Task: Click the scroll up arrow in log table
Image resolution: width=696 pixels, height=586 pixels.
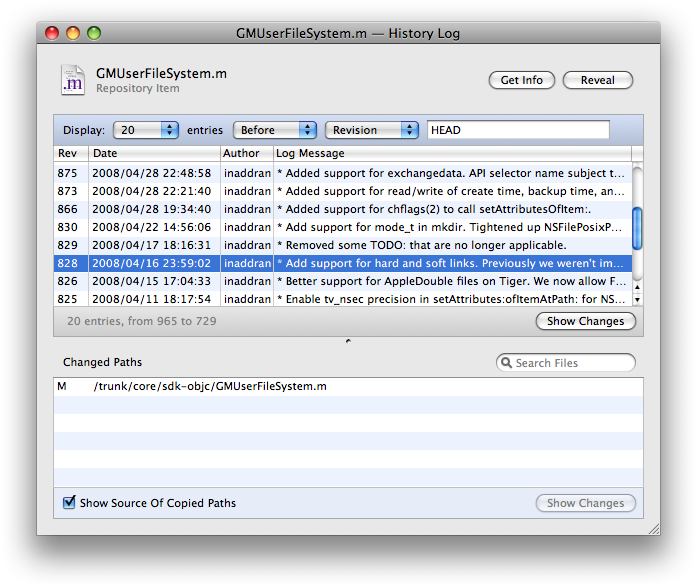Action: point(637,287)
